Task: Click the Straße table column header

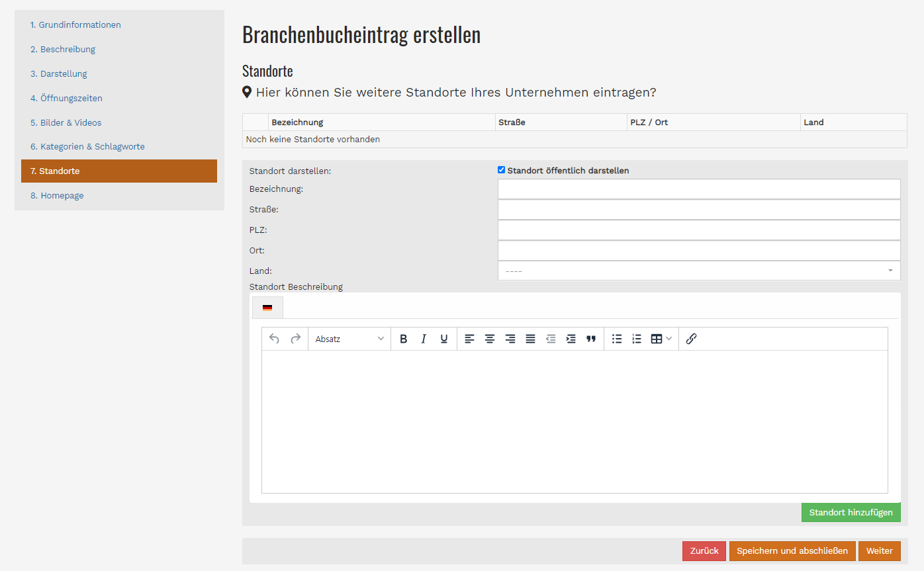Action: pyautogui.click(x=561, y=122)
